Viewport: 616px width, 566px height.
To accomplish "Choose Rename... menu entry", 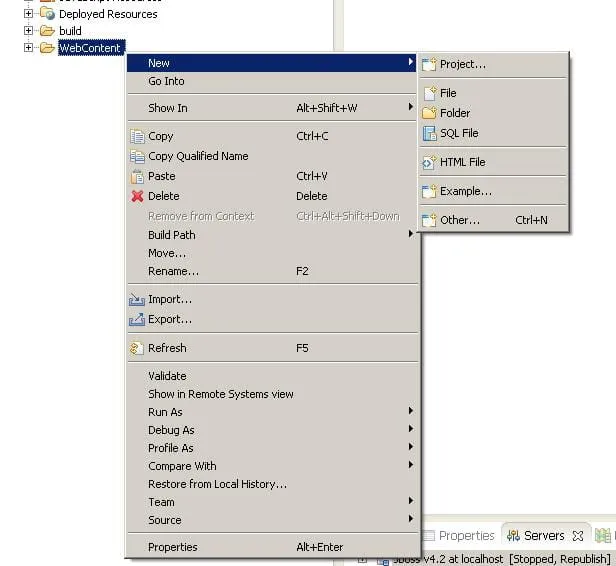I will click(271, 271).
